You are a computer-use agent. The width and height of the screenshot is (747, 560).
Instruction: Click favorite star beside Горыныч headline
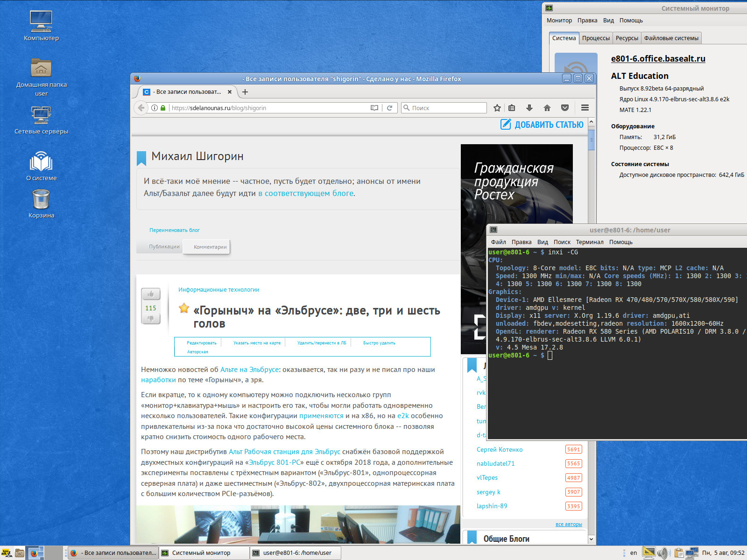click(x=184, y=308)
